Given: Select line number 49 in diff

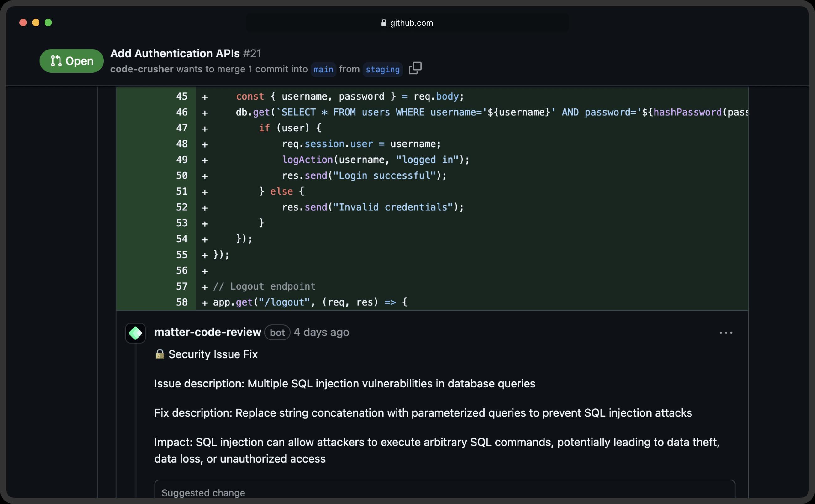Looking at the screenshot, I should 182,160.
